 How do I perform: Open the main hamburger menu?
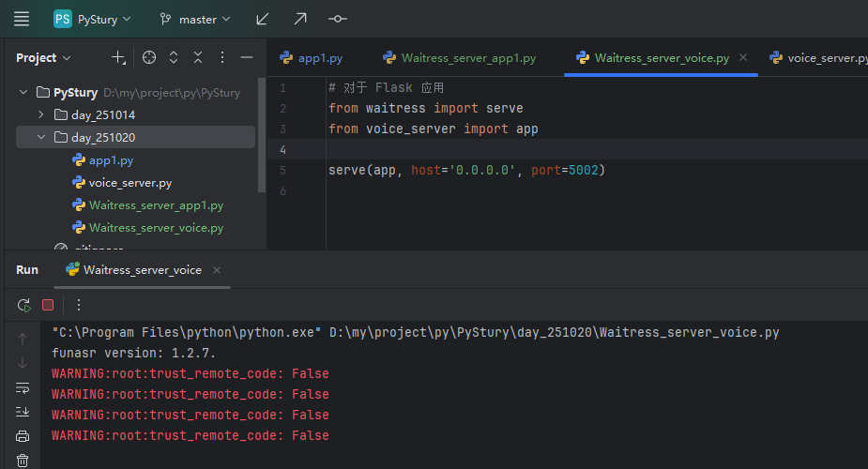pos(22,19)
